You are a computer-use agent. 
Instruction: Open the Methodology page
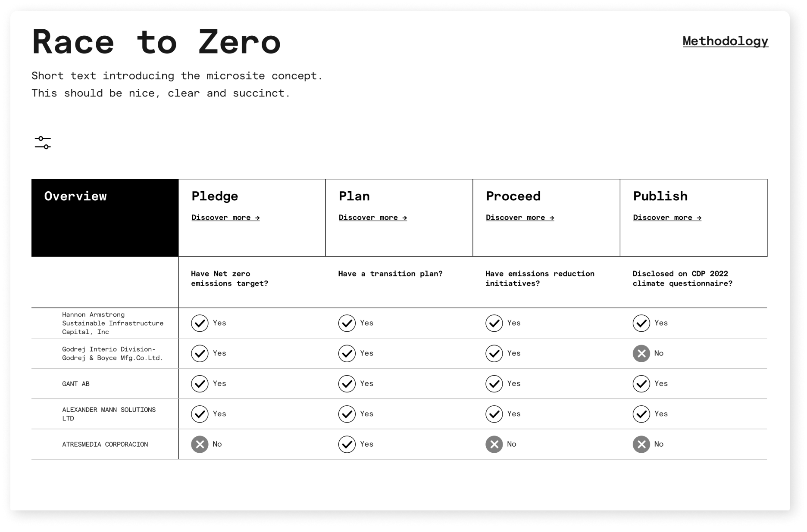725,41
